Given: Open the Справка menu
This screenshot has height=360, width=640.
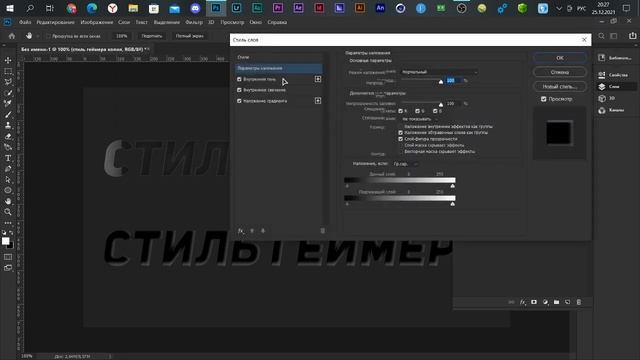Looking at the screenshot, I should coord(277,22).
